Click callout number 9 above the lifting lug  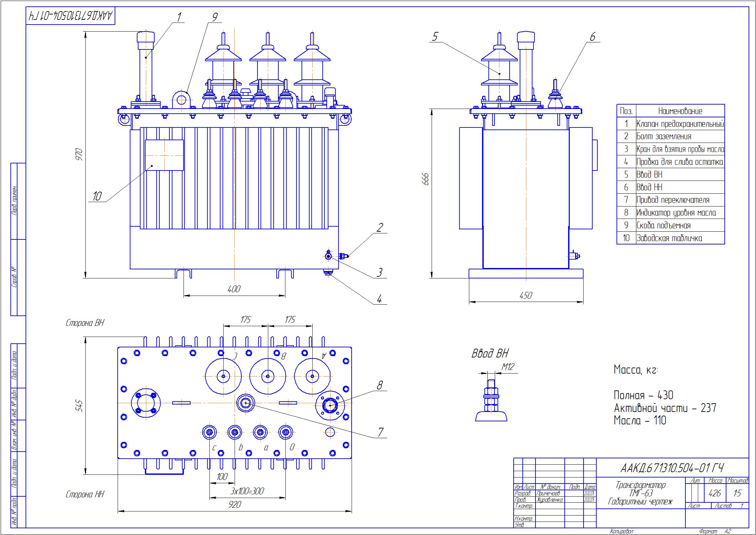coord(215,17)
